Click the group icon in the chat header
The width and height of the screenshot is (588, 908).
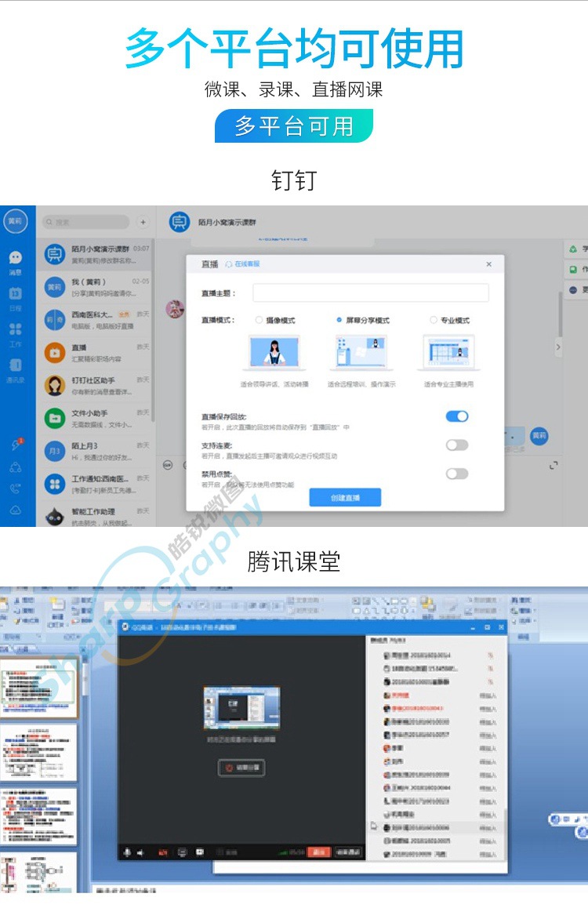coord(180,222)
